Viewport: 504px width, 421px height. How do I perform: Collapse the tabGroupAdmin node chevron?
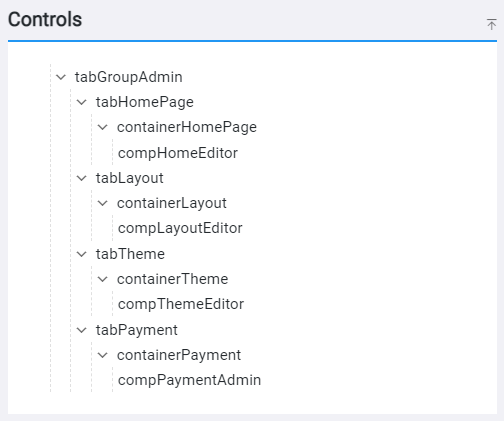coord(61,77)
